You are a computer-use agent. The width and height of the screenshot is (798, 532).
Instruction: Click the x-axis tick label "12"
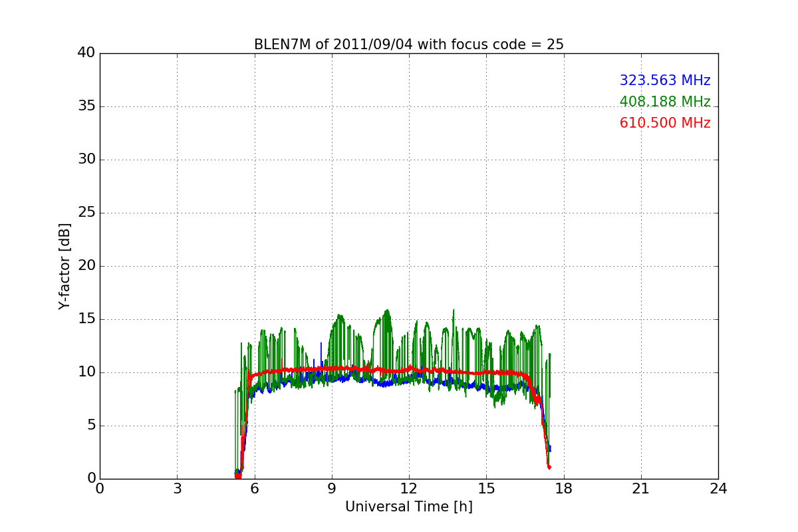(x=409, y=489)
